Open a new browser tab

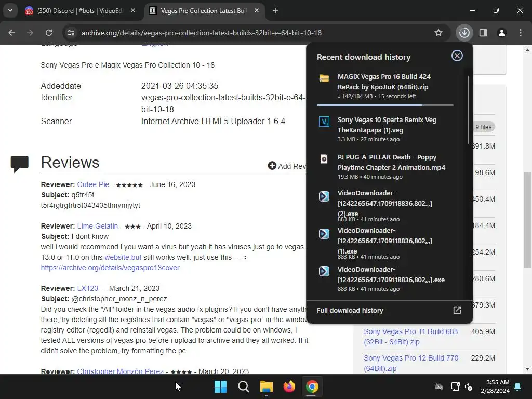click(275, 10)
